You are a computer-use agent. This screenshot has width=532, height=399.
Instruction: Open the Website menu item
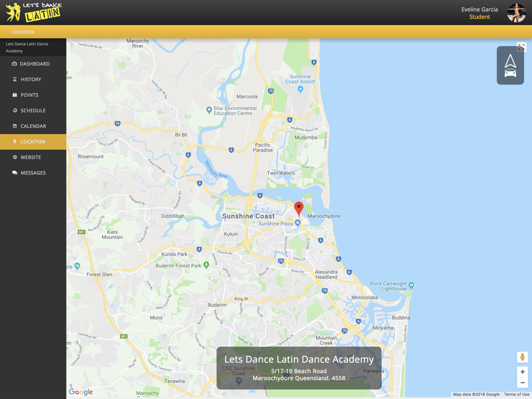33,157
